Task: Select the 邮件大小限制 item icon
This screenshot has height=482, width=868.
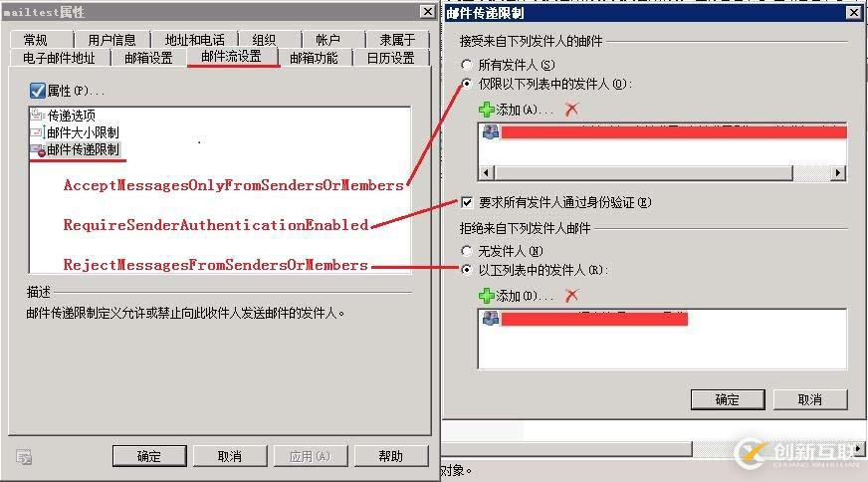Action: (37, 132)
